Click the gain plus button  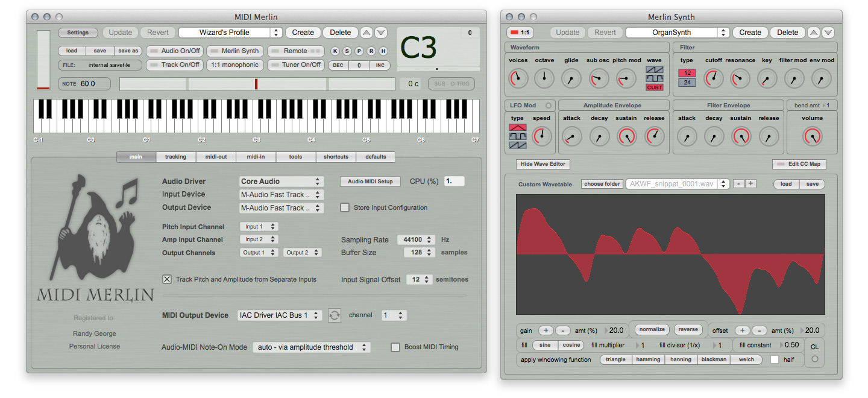(x=546, y=330)
